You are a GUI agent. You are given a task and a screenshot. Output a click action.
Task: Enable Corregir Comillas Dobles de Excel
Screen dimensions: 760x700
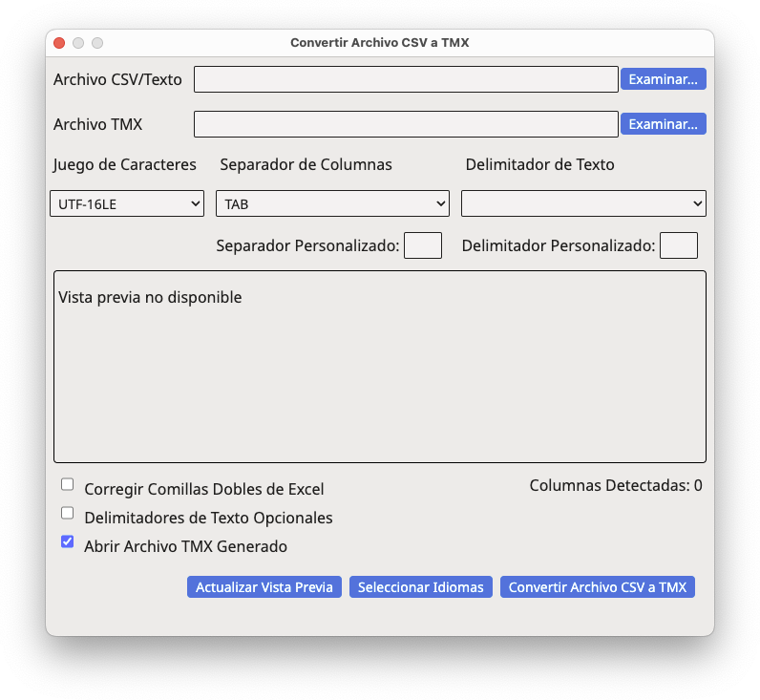pos(68,484)
